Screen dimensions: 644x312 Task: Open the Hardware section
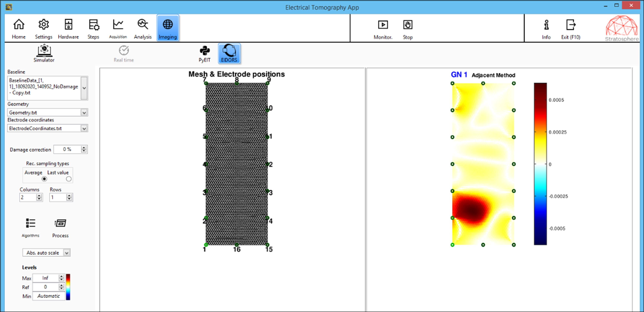click(68, 29)
